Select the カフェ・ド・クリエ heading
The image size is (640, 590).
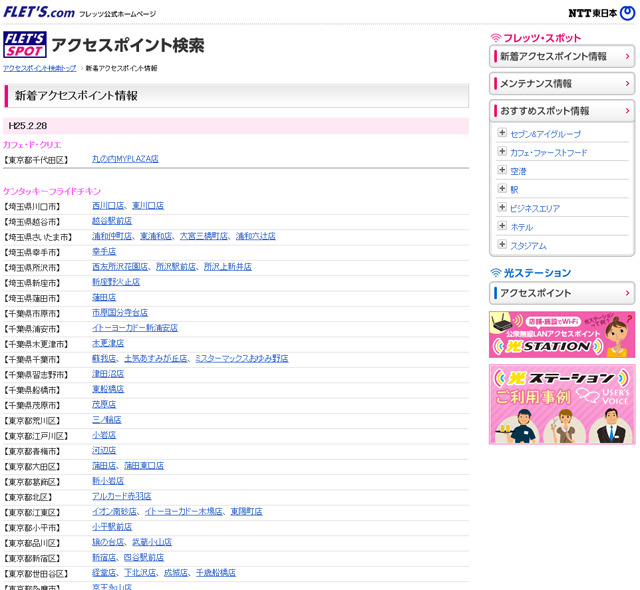[32, 145]
